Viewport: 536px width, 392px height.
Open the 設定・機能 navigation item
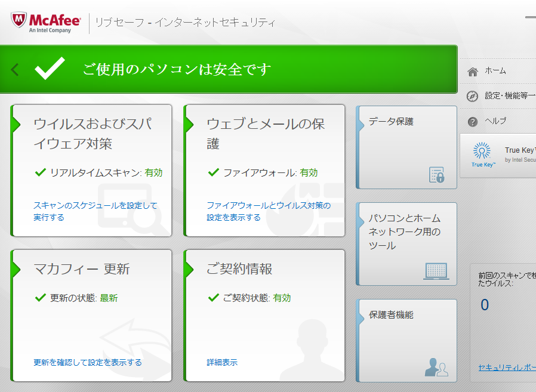pyautogui.click(x=510, y=96)
